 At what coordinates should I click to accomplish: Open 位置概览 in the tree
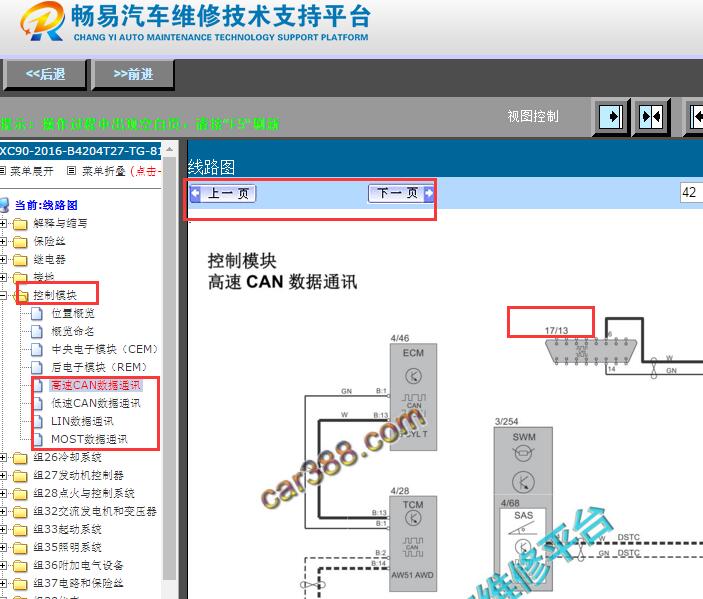point(73,313)
